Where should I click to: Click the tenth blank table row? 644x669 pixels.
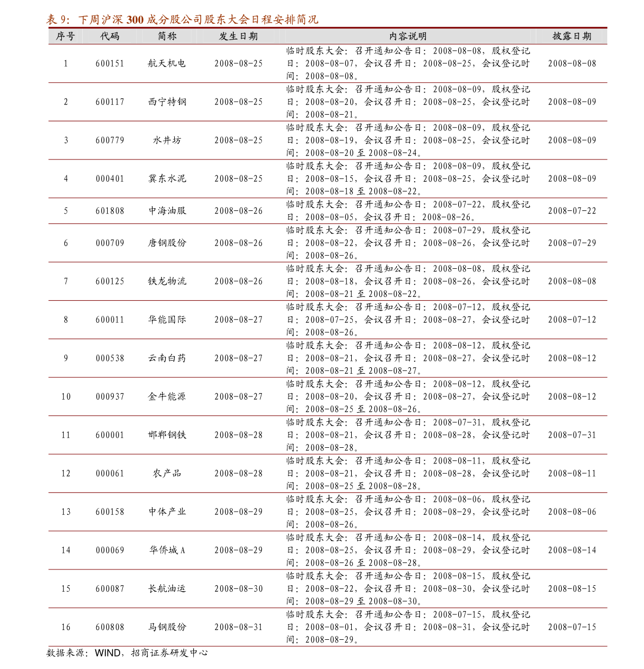click(x=327, y=397)
